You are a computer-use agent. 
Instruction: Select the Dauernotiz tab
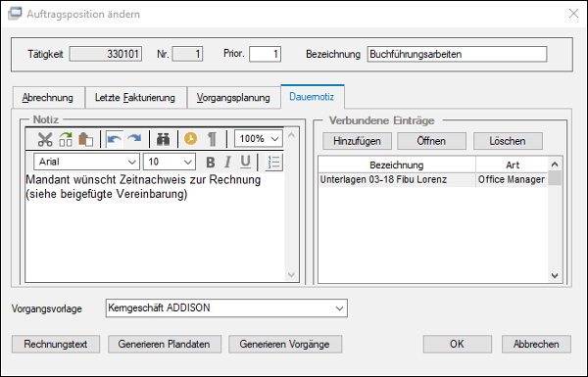[312, 97]
